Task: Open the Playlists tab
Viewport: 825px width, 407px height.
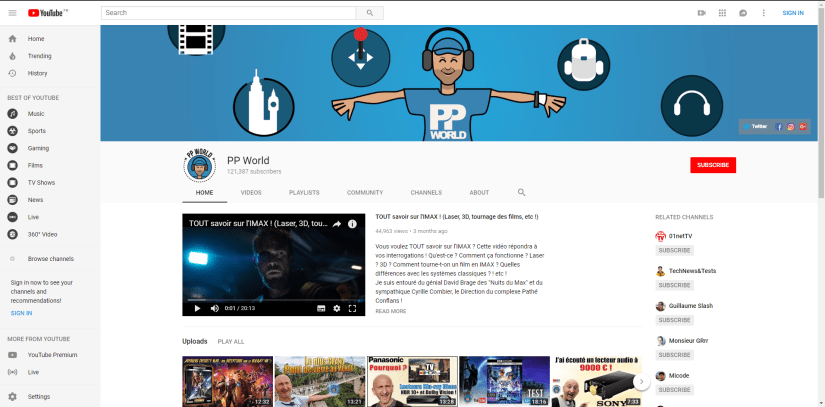Action: pos(304,192)
